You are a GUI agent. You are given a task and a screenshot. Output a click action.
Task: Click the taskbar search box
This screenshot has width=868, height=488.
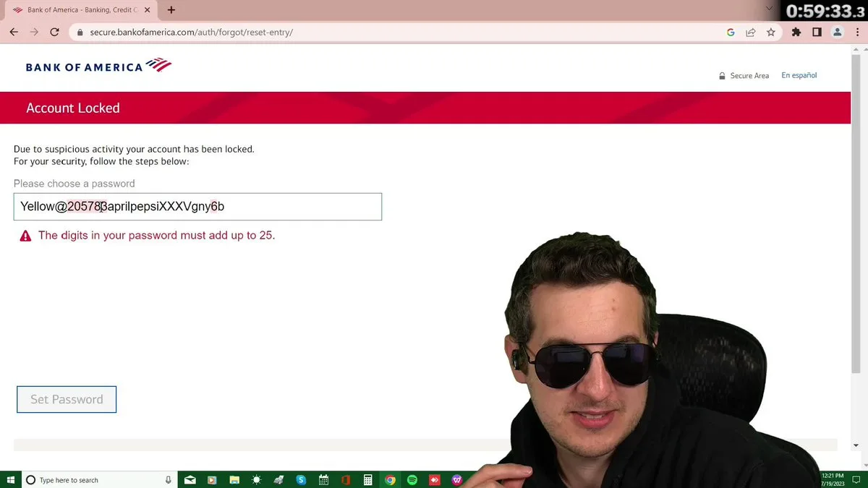click(100, 480)
